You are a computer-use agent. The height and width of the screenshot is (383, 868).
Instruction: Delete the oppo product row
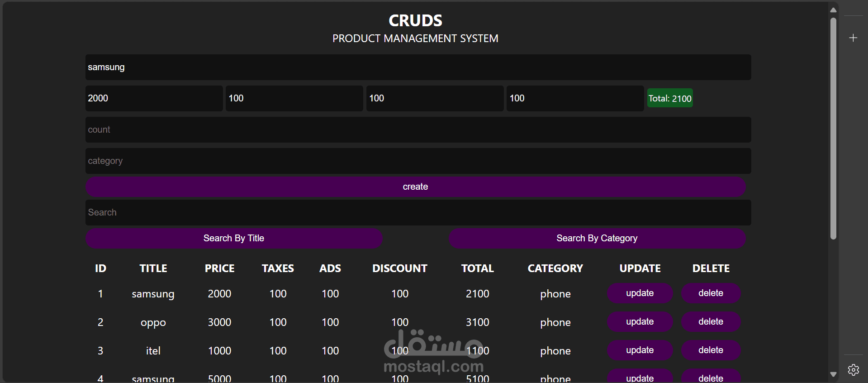click(x=711, y=322)
